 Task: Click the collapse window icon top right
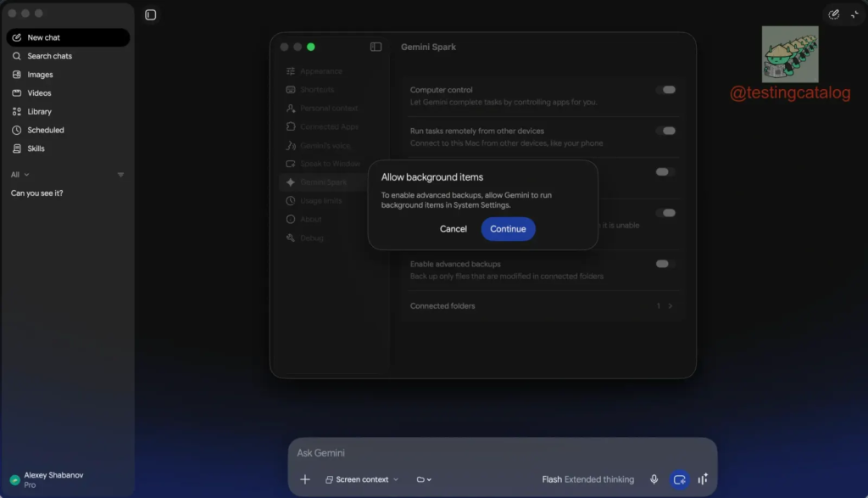pyautogui.click(x=854, y=14)
